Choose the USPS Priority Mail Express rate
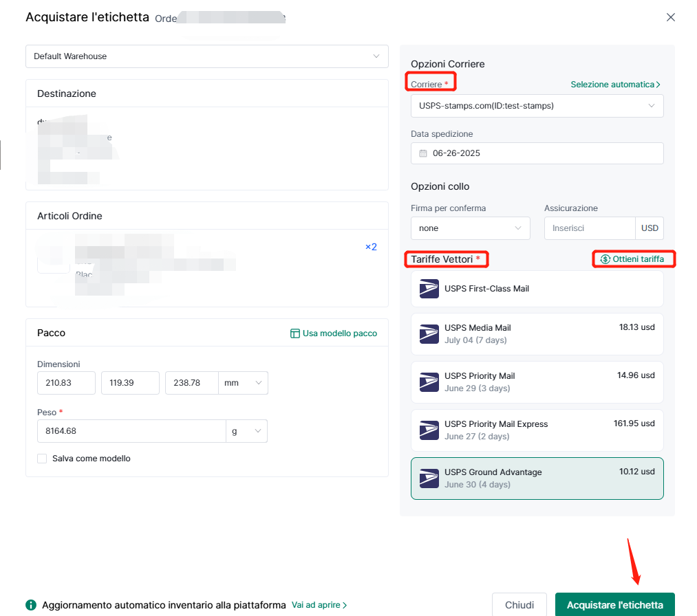The image size is (697, 616). (x=537, y=430)
